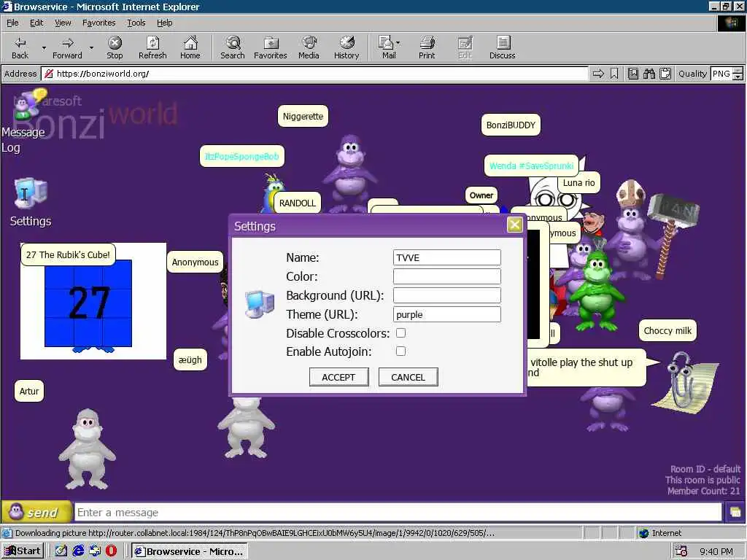This screenshot has width=747, height=560.
Task: Open the Help menu
Action: pyautogui.click(x=164, y=23)
